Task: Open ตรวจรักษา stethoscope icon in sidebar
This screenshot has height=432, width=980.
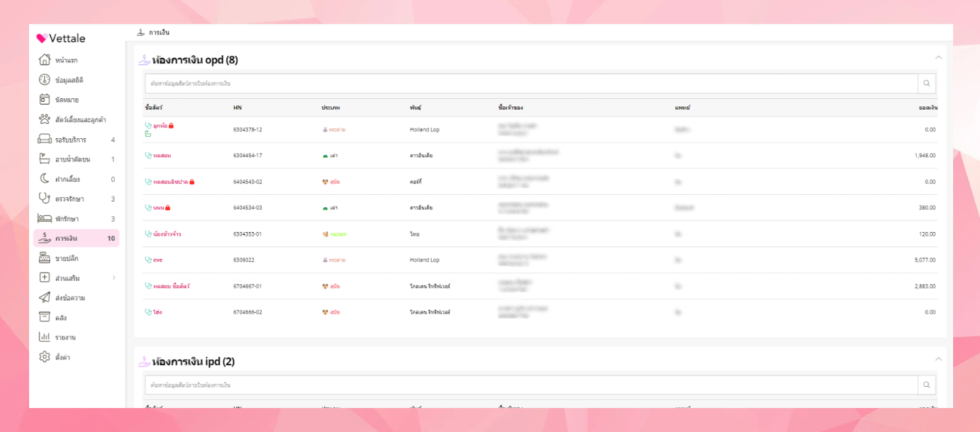Action: [44, 199]
